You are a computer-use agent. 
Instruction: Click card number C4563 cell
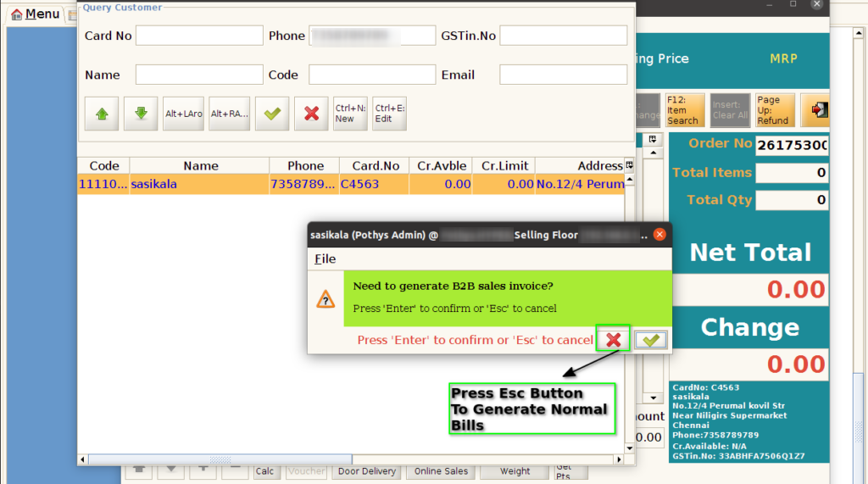(374, 184)
